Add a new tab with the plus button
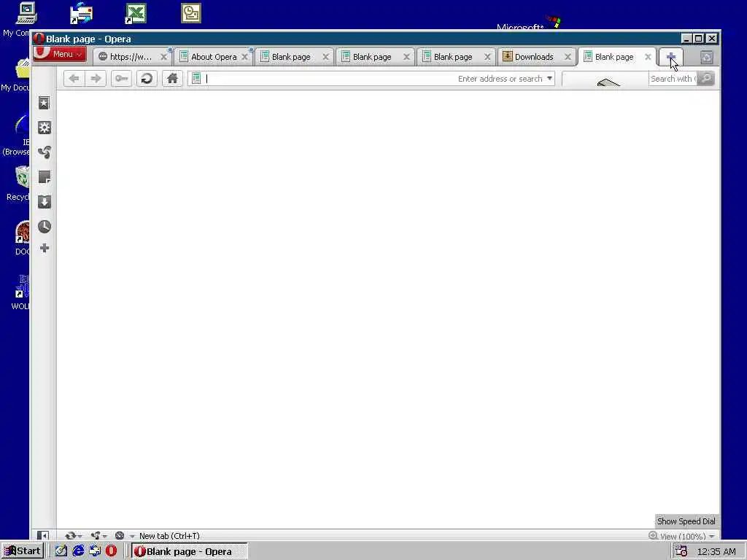Viewport: 747px width, 560px height. coord(671,57)
